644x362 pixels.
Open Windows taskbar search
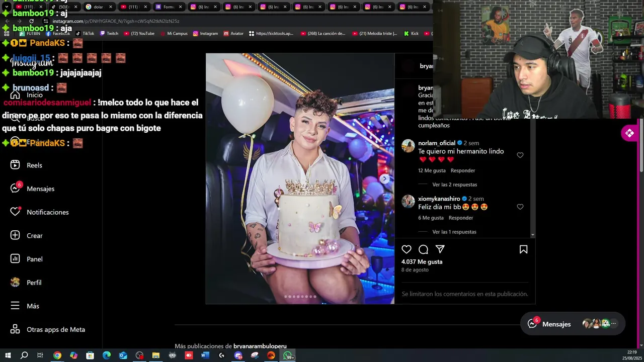pyautogui.click(x=24, y=355)
